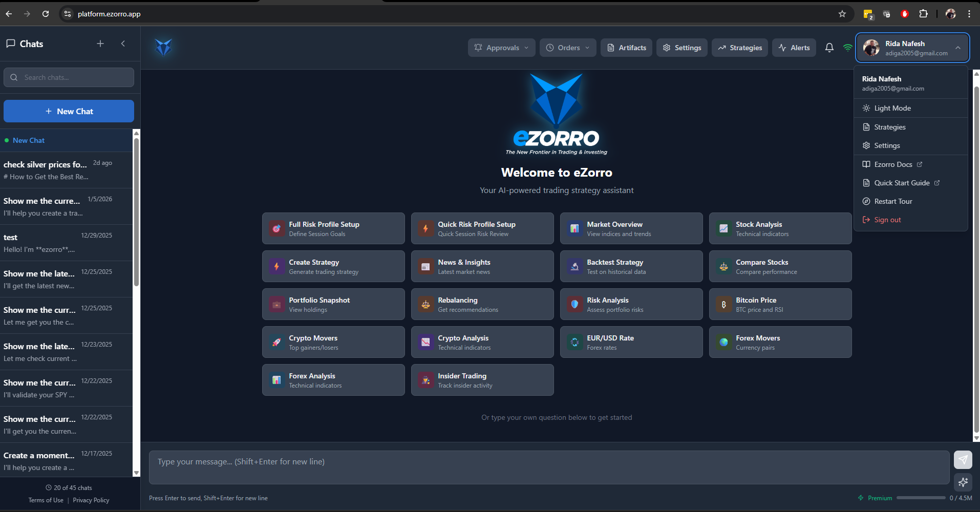Image resolution: width=980 pixels, height=512 pixels.
Task: Expand the Orders dropdown
Action: [x=568, y=48]
